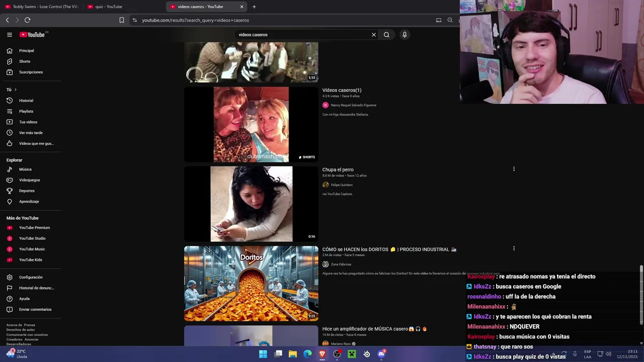The height and width of the screenshot is (362, 644).
Task: Visit Zona Fábricas channel
Action: [341, 264]
